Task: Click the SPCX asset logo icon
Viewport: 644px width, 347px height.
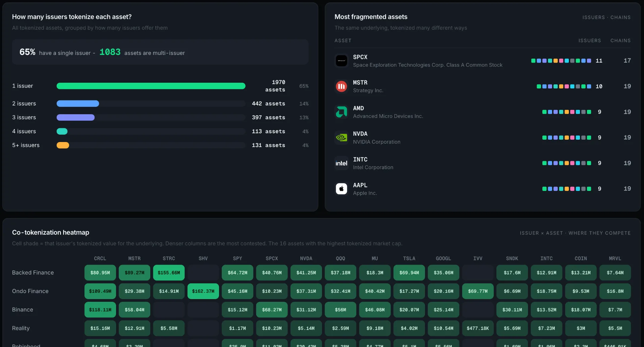Action: pos(341,61)
